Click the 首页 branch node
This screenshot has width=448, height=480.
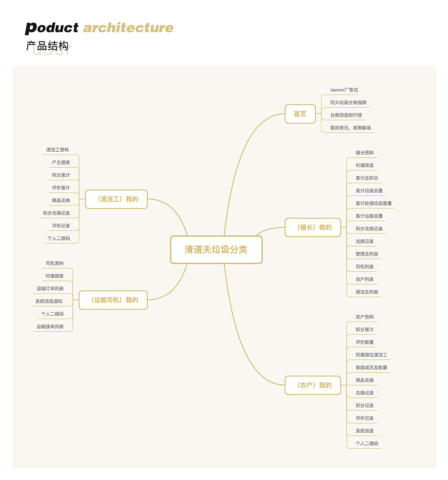[x=300, y=114]
